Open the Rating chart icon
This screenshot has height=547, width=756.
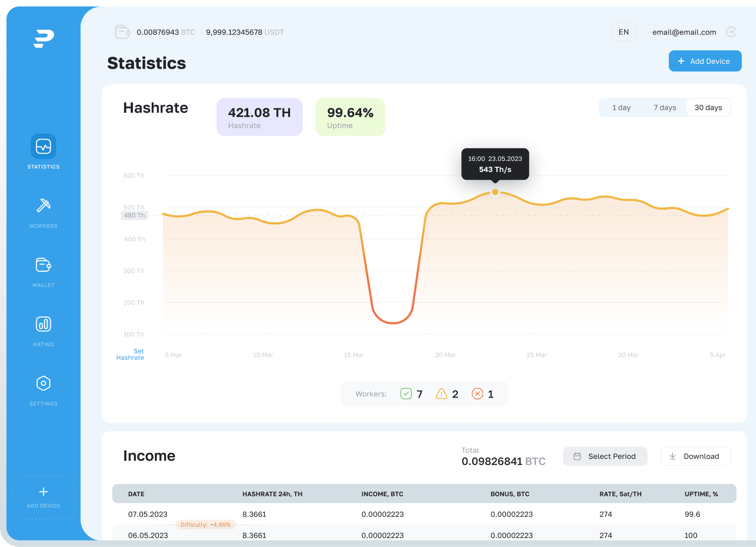click(43, 324)
